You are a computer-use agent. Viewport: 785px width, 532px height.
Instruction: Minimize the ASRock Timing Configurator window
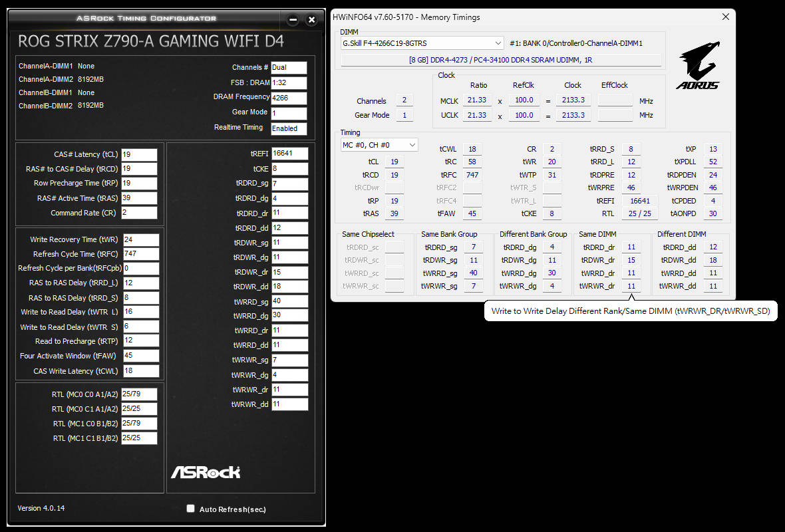pyautogui.click(x=293, y=20)
